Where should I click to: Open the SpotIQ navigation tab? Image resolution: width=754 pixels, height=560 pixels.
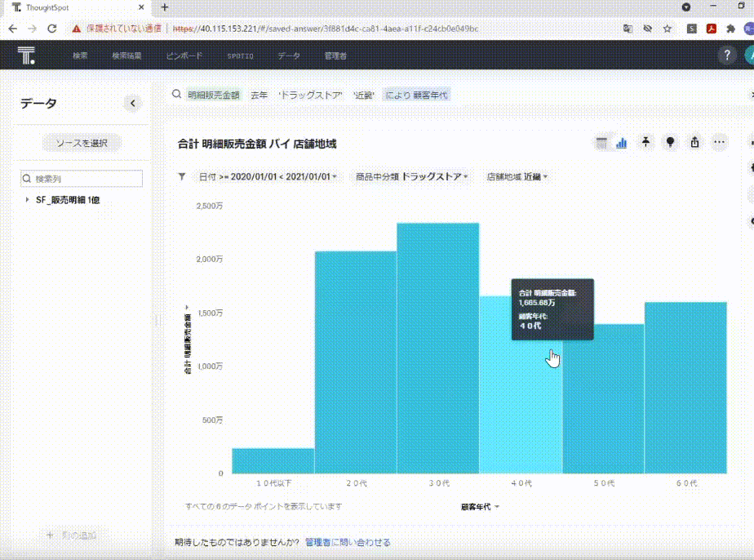click(240, 56)
